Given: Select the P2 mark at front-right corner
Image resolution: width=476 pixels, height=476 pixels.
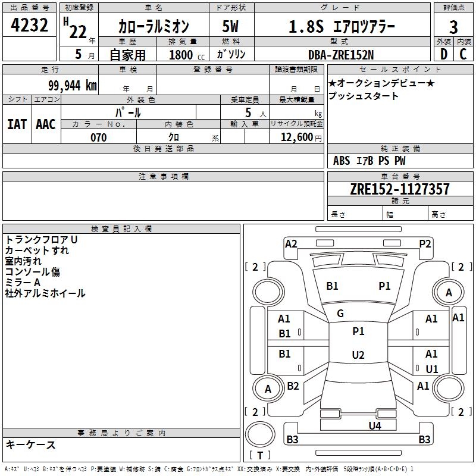Looking at the screenshot, I should tap(425, 244).
